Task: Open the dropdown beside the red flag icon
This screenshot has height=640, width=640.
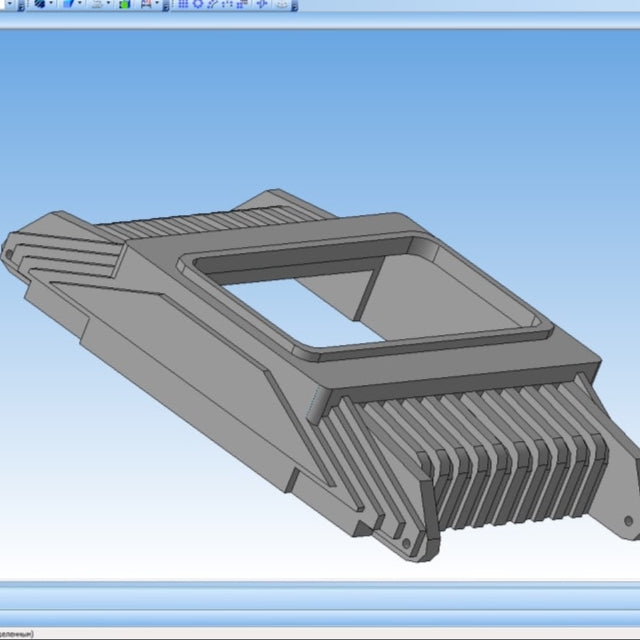Action: (x=157, y=4)
